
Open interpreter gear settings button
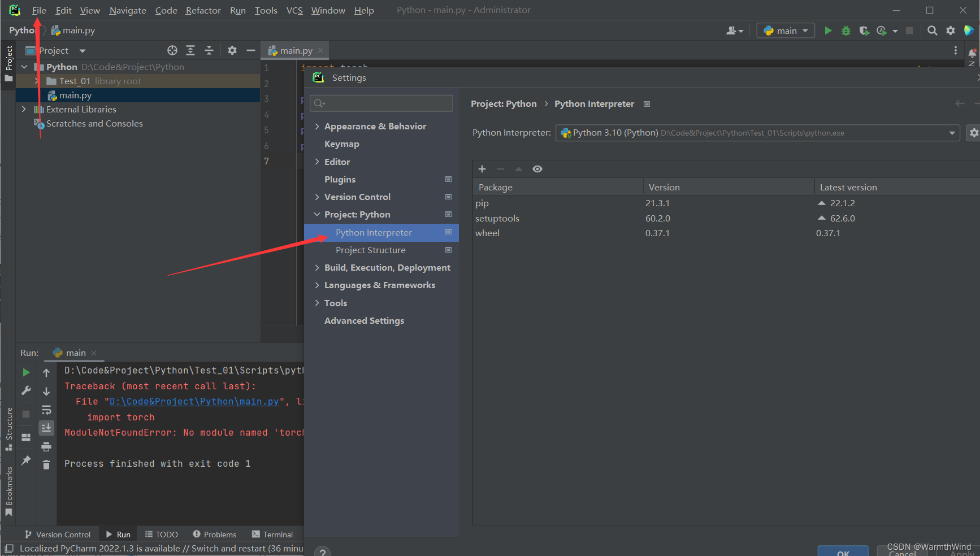(973, 133)
